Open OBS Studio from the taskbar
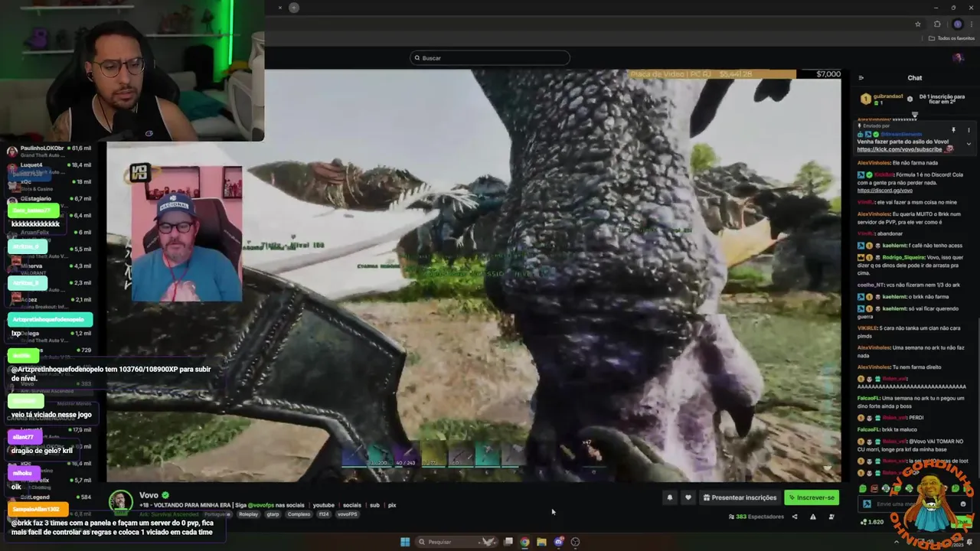The image size is (980, 551). [575, 542]
